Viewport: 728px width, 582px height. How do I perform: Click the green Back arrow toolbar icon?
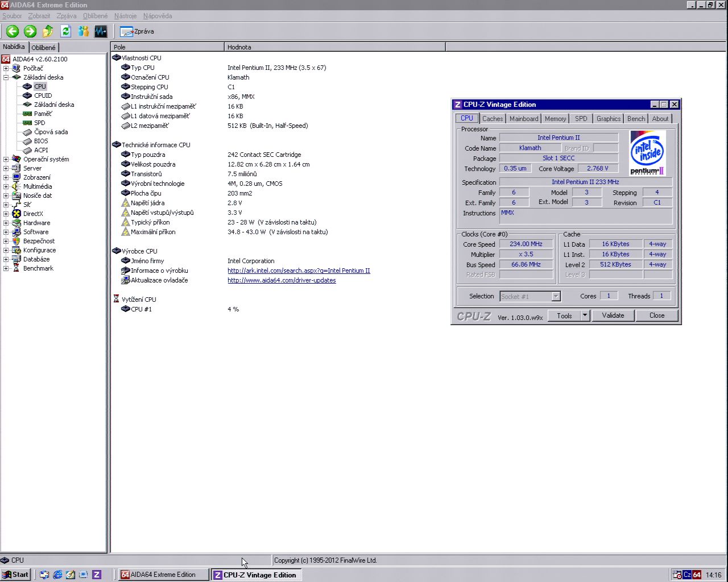tap(13, 31)
